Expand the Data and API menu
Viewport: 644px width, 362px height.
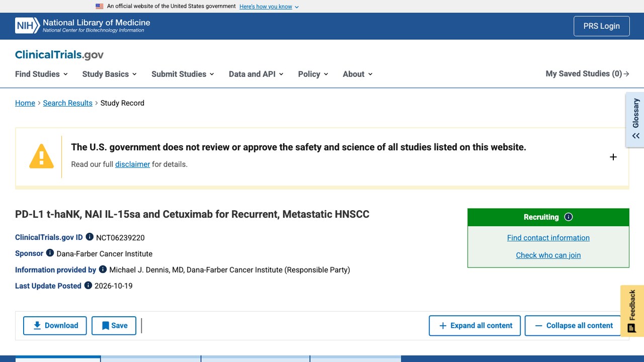pos(256,74)
